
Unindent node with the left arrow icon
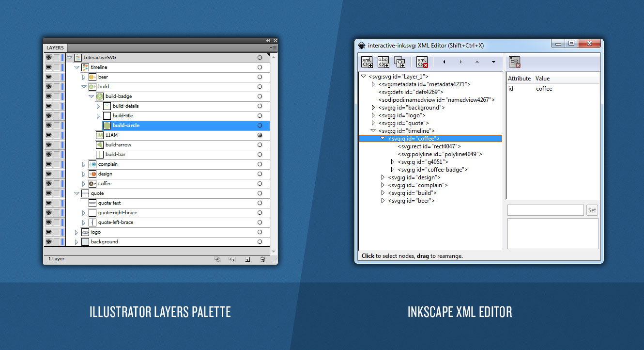(445, 62)
